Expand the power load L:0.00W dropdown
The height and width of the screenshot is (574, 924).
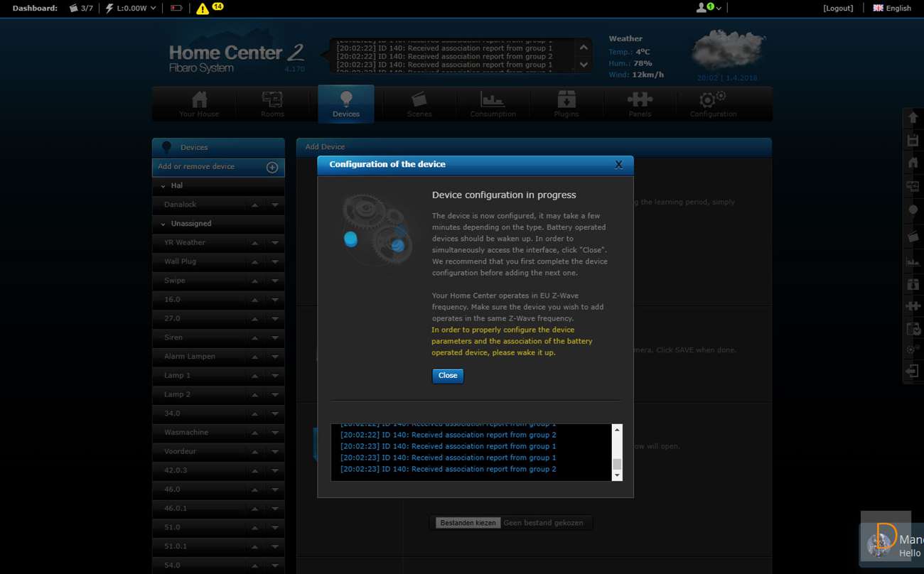point(131,9)
